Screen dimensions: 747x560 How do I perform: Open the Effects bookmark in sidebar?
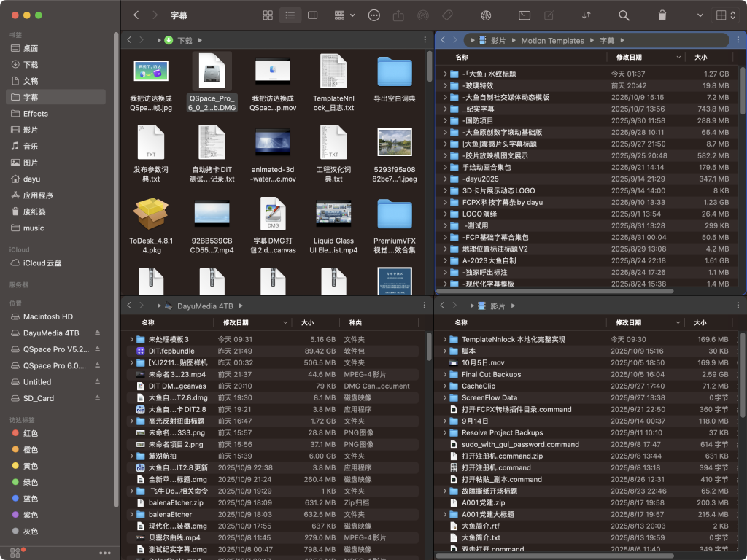tap(35, 114)
